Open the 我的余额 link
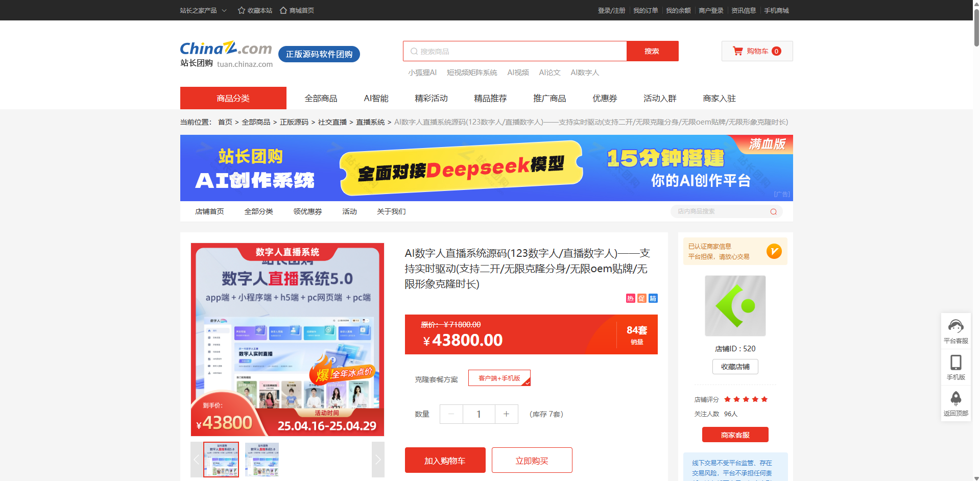This screenshot has width=980, height=481. [679, 10]
